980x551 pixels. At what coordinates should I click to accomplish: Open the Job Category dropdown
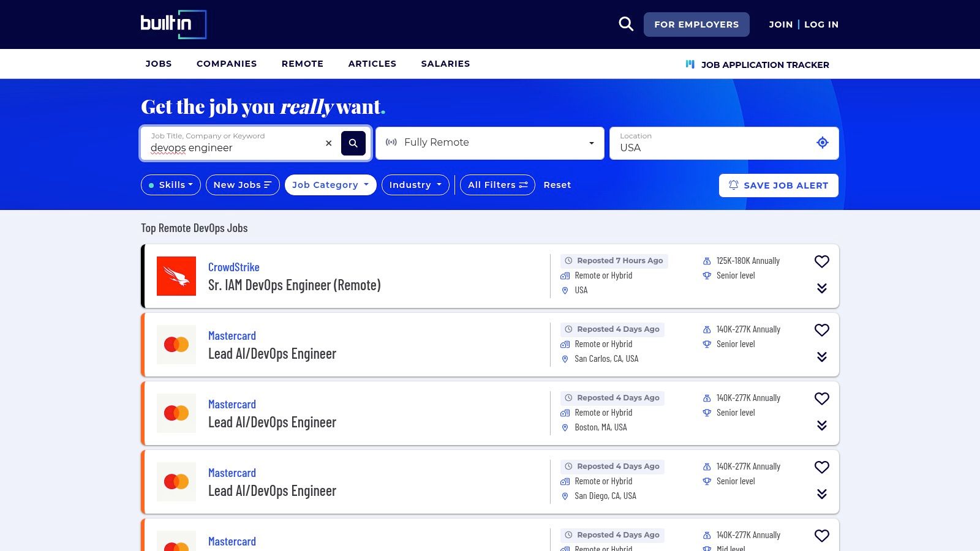330,185
